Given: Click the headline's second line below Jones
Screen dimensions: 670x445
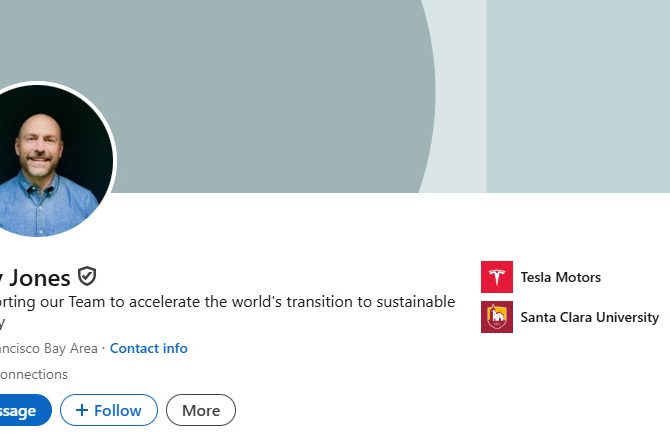Looking at the screenshot, I should tap(3, 322).
